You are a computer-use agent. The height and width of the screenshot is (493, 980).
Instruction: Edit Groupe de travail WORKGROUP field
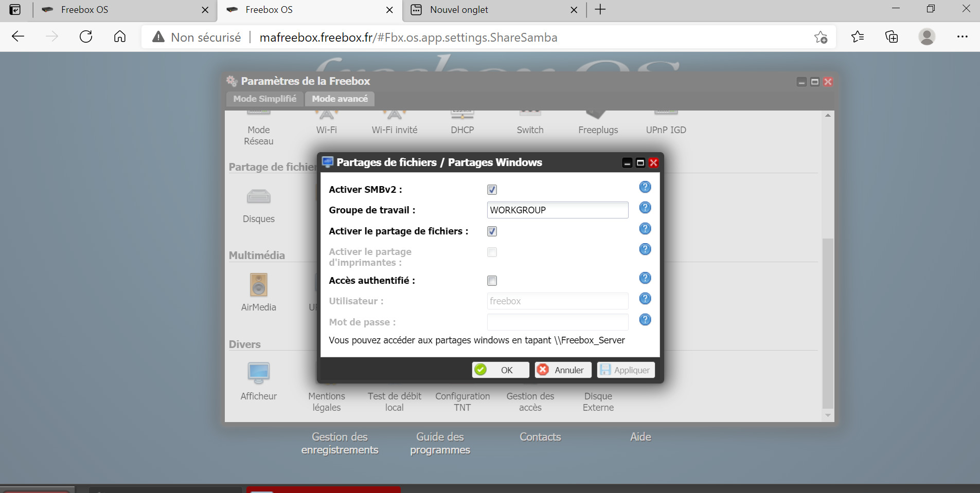tap(558, 210)
